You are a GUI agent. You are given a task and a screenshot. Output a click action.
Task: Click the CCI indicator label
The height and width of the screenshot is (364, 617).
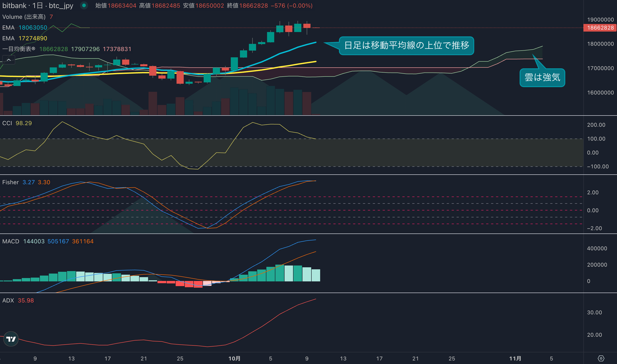(x=7, y=123)
